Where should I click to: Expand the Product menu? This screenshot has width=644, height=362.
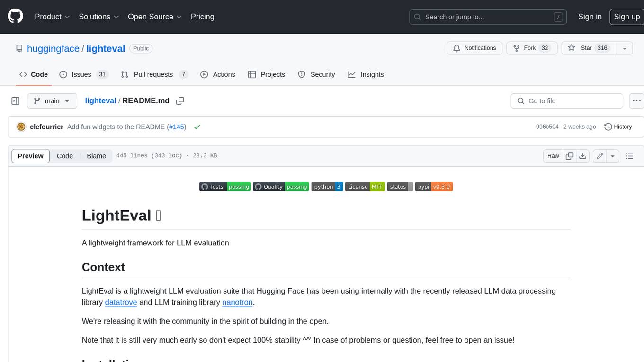[x=52, y=17]
